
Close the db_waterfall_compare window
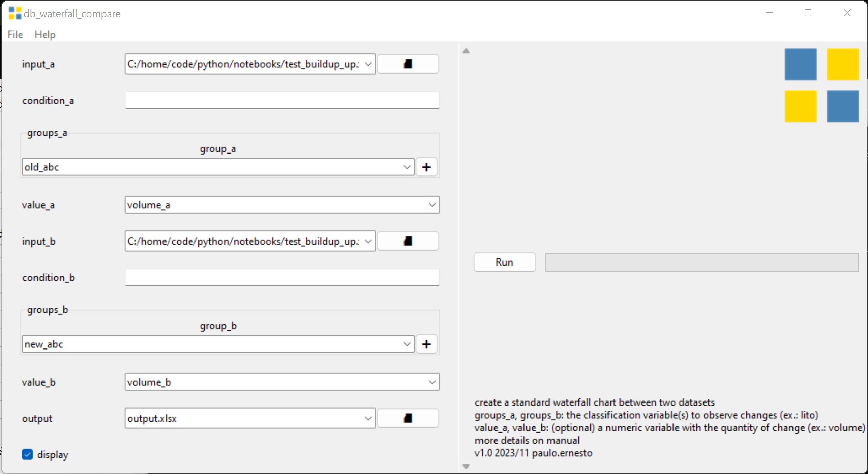[847, 13]
